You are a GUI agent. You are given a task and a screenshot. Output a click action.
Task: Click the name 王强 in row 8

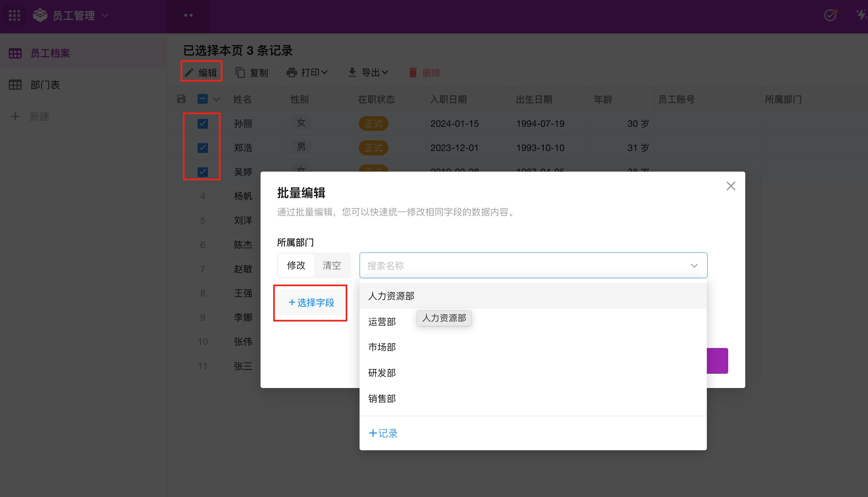coord(243,293)
